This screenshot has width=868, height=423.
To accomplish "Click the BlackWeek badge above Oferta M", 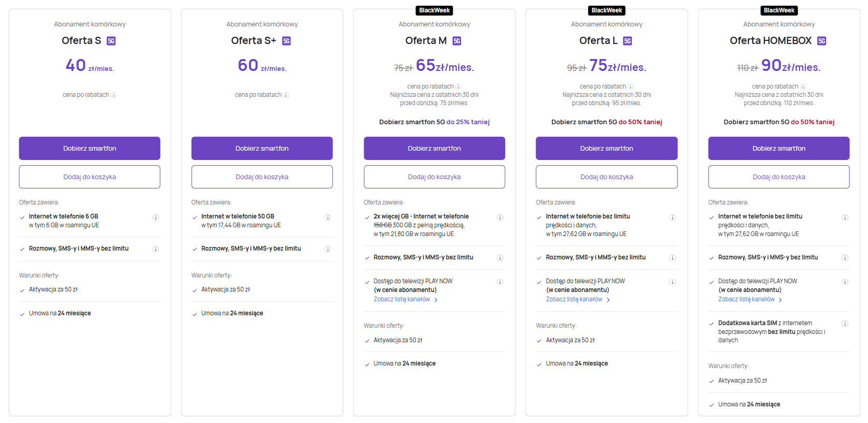I will (x=435, y=10).
